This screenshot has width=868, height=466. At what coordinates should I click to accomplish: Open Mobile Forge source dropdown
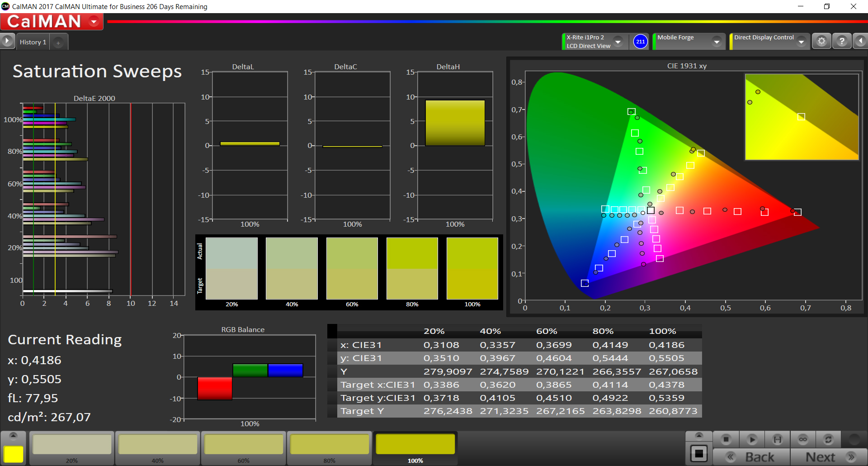point(717,42)
